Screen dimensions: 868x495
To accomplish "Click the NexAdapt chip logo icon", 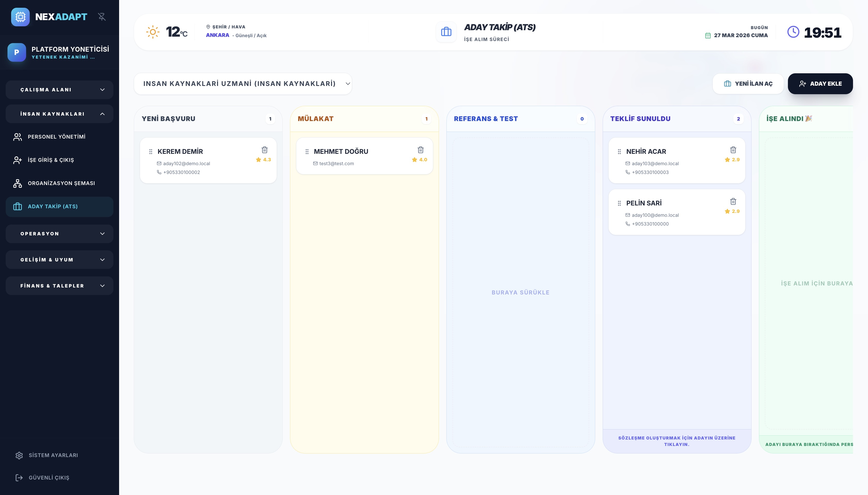I will click(x=20, y=17).
